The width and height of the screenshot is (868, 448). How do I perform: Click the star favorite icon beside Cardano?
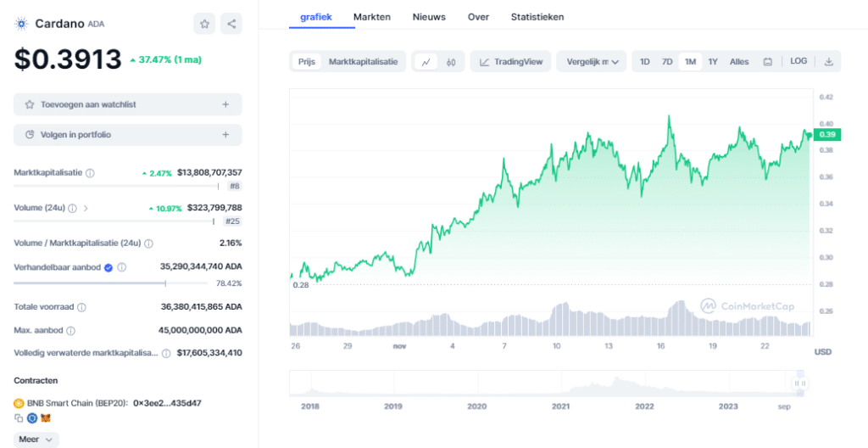(204, 24)
